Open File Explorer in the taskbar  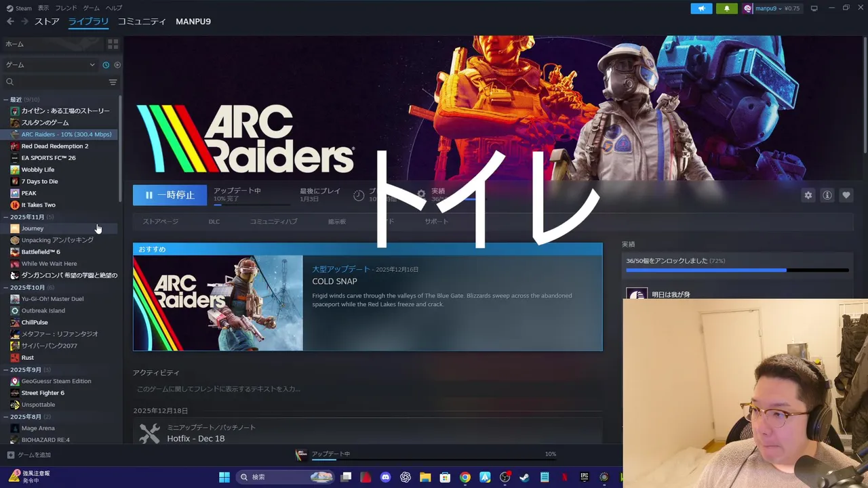point(425,477)
